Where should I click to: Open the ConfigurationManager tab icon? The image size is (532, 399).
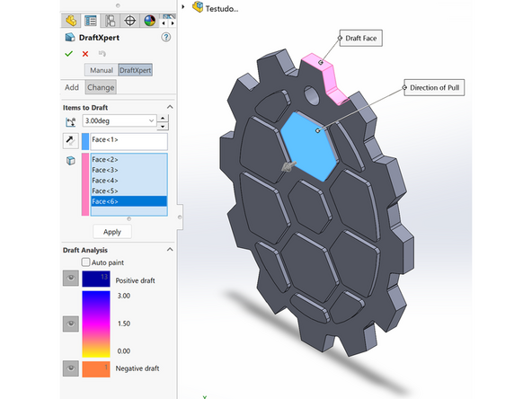tap(111, 21)
